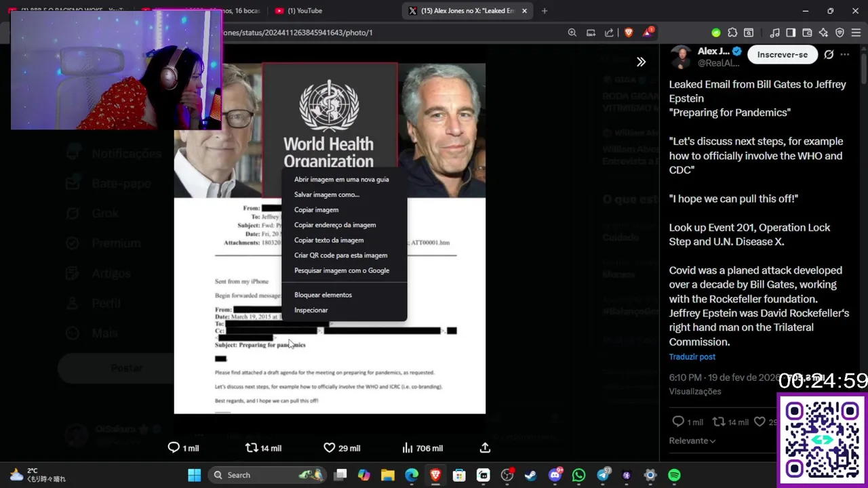
Task: Open the Brave Wallet icon
Action: pyautogui.click(x=807, y=33)
